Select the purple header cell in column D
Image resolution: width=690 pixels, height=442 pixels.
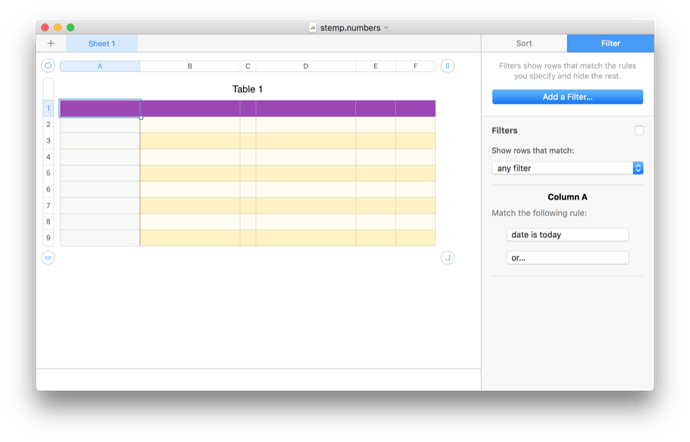(305, 108)
